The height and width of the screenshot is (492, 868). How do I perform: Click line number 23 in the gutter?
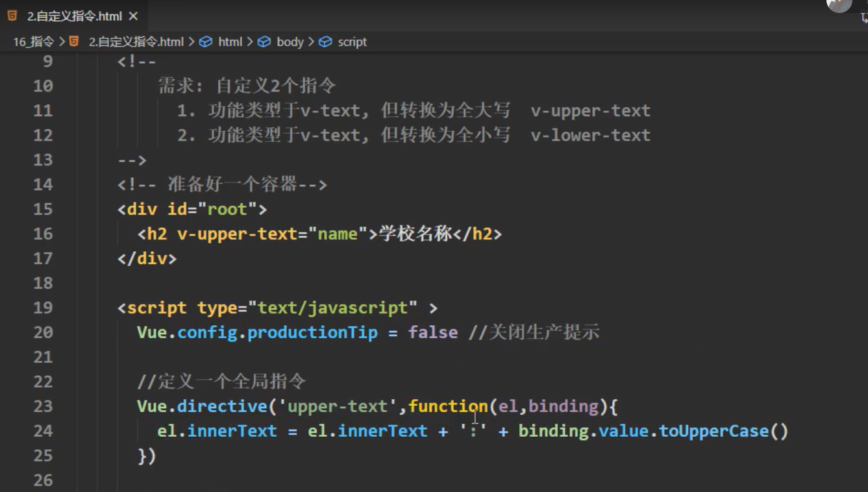[43, 407]
